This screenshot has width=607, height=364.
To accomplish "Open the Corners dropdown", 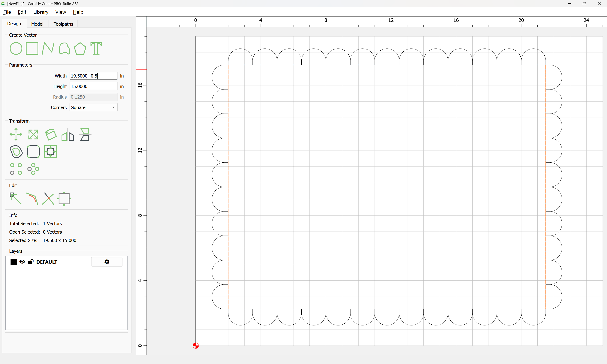I will pos(93,107).
